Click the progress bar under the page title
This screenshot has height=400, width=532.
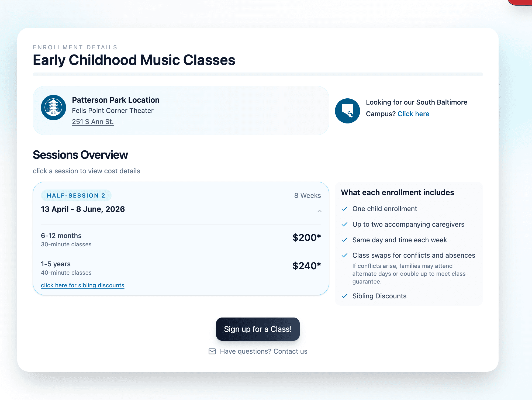[x=258, y=74]
